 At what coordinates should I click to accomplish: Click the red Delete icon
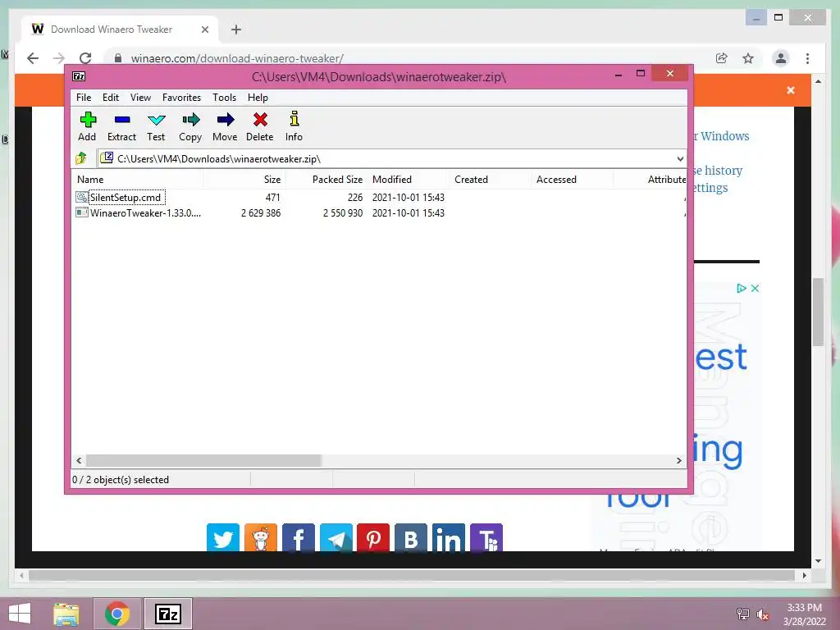(260, 126)
